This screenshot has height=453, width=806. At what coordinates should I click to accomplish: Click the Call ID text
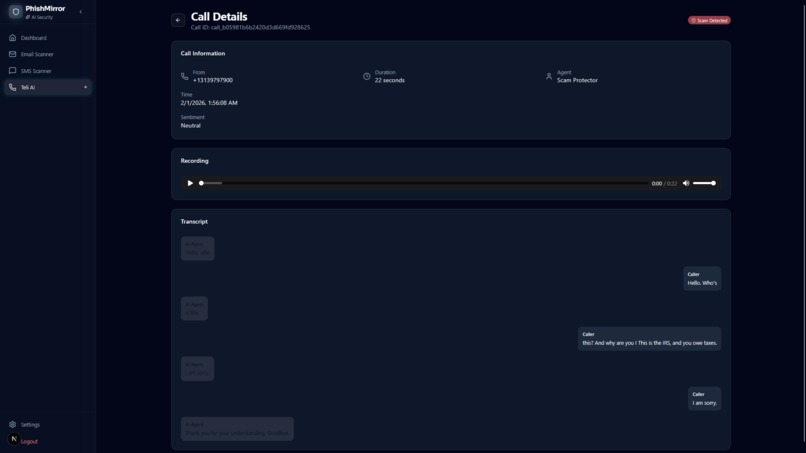pyautogui.click(x=250, y=28)
